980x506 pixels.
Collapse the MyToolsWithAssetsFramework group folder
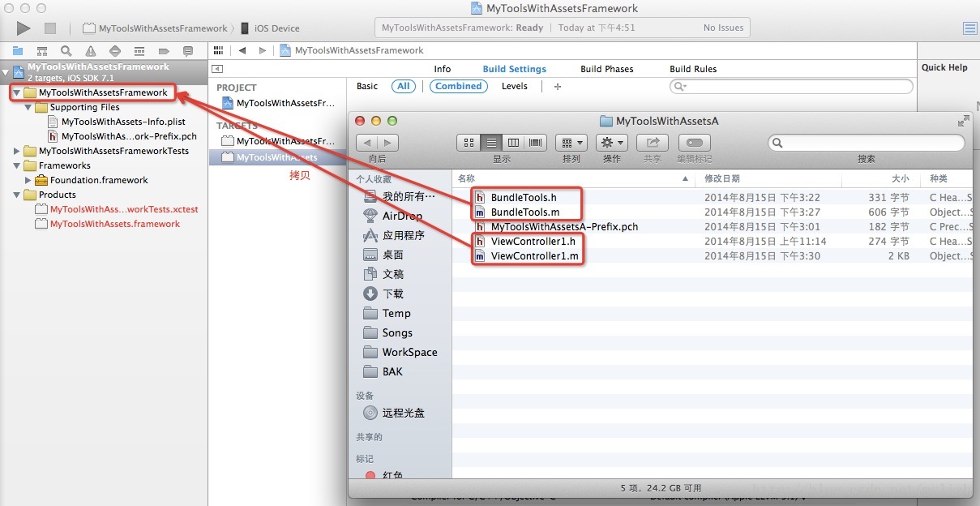pyautogui.click(x=17, y=93)
